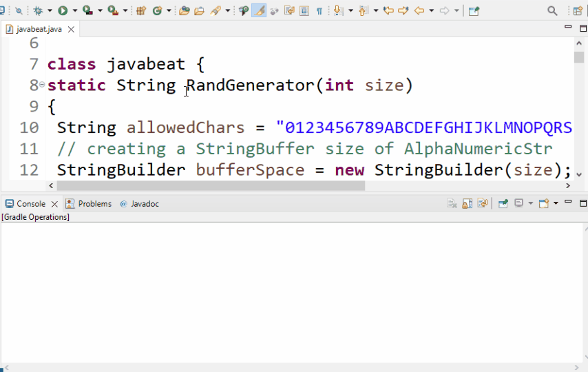Toggle Block Selection mode
The image size is (588, 372).
point(304,11)
